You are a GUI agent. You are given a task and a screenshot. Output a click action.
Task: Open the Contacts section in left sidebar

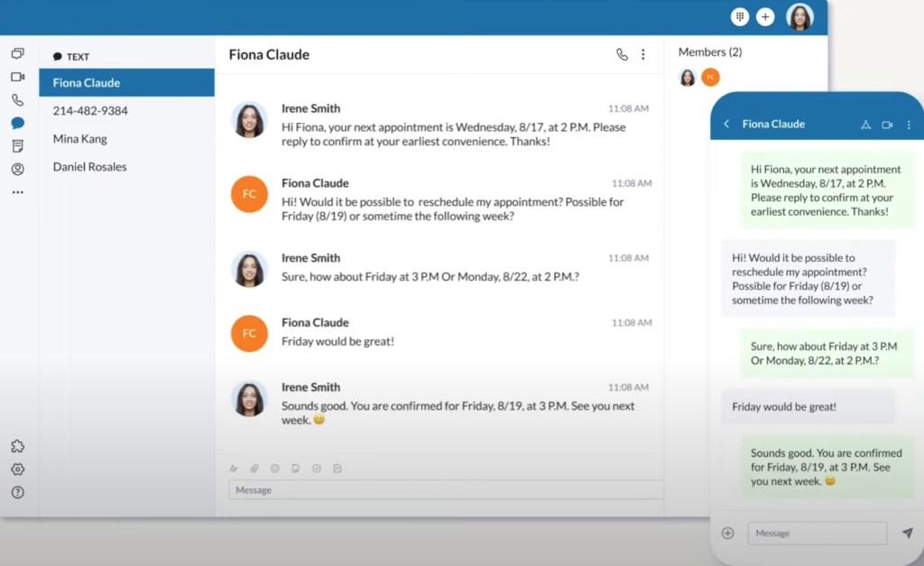click(18, 169)
